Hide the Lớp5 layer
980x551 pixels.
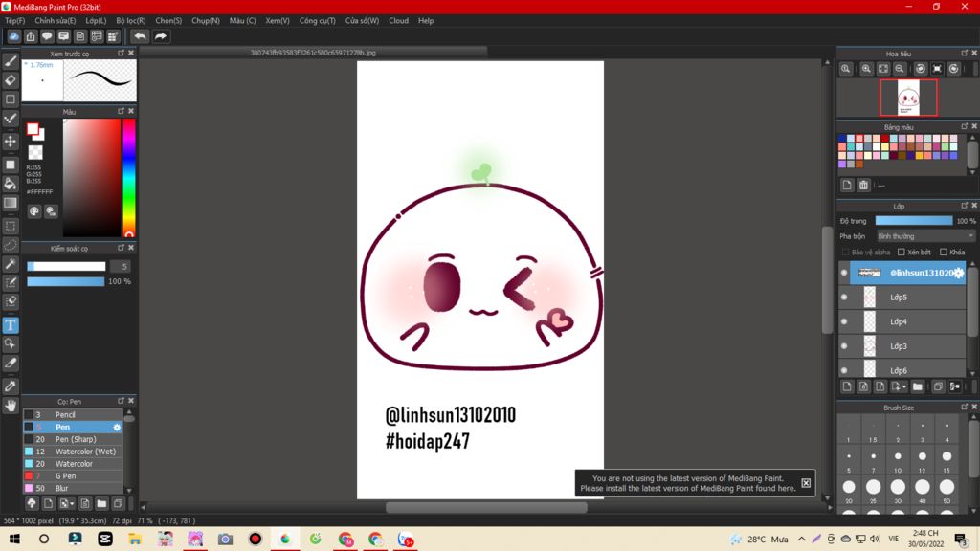[844, 297]
